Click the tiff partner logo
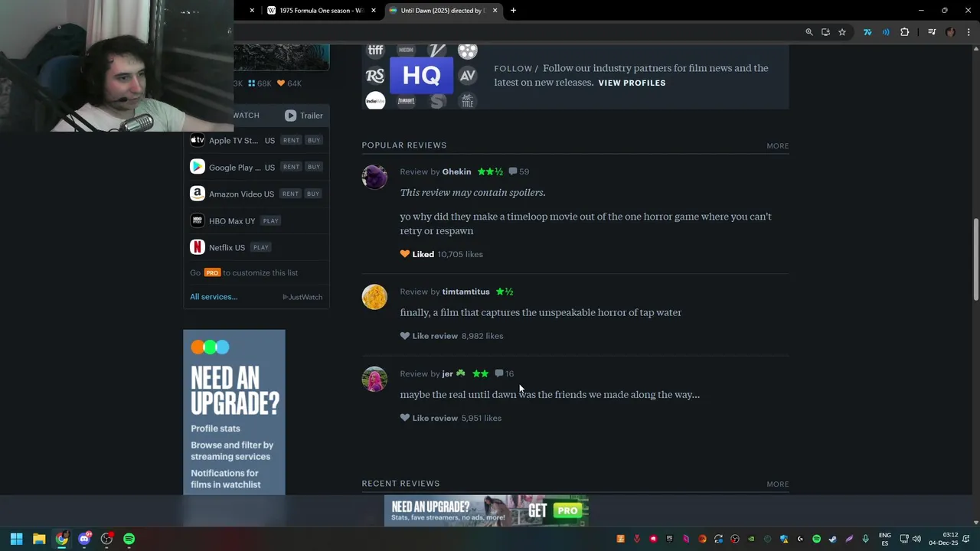980x551 pixels. (375, 51)
